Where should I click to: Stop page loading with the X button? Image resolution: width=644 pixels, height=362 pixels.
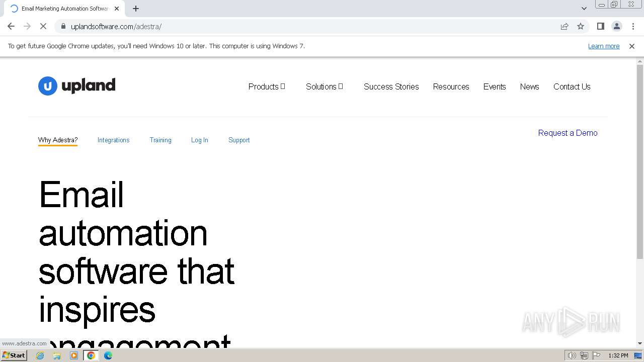point(43,26)
